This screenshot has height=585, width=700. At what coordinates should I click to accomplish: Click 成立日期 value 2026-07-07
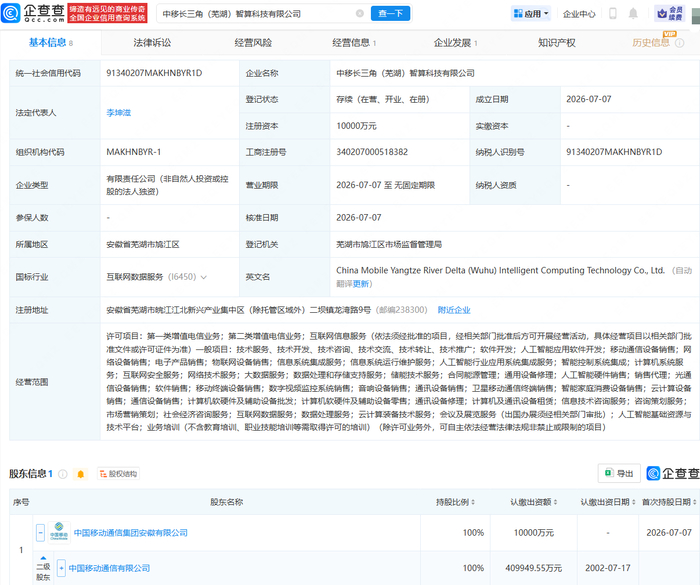[588, 99]
